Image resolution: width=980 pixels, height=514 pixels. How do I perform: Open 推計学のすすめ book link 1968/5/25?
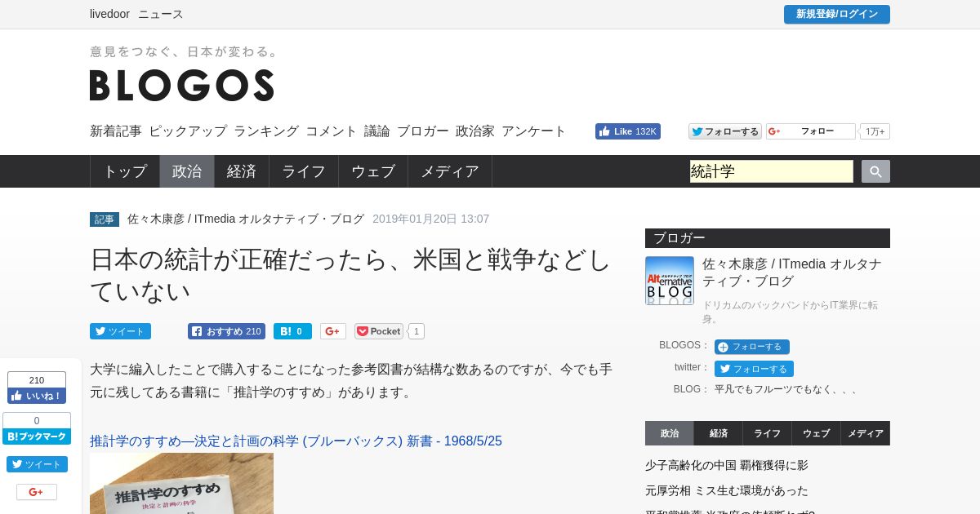296,441
